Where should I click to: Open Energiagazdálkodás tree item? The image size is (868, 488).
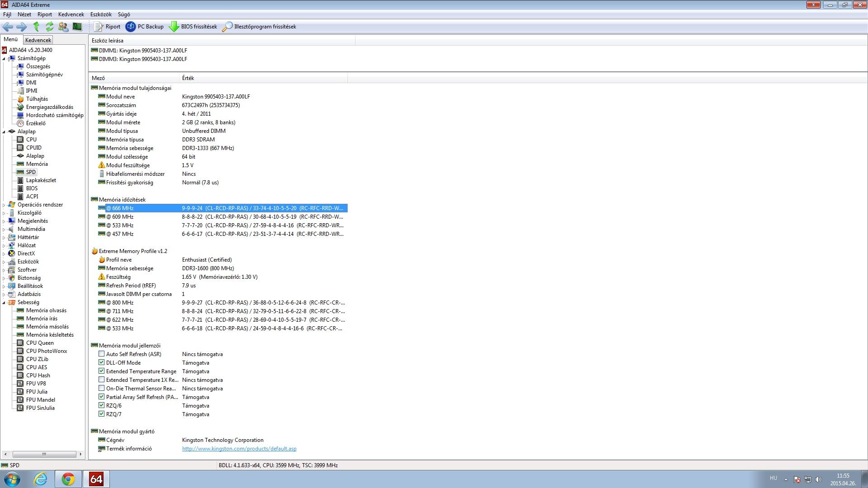click(49, 107)
